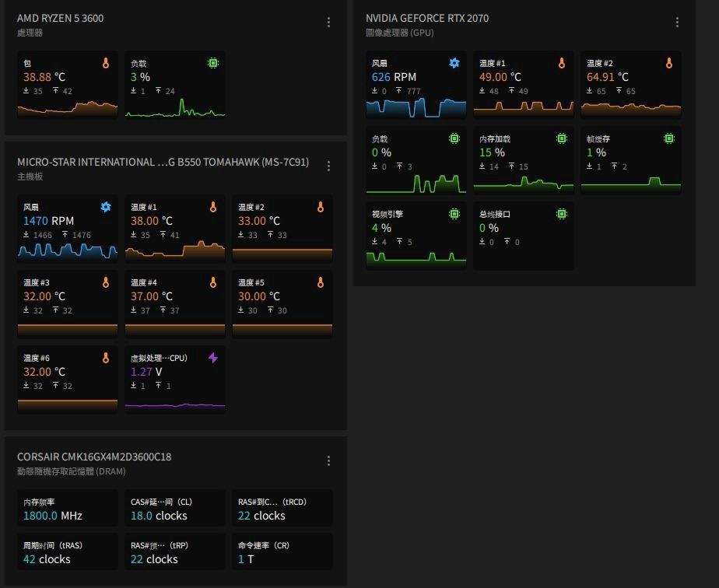Screen dimensions: 719x588
Task: Click the tRCD 22 clocks value
Action: pos(261,516)
